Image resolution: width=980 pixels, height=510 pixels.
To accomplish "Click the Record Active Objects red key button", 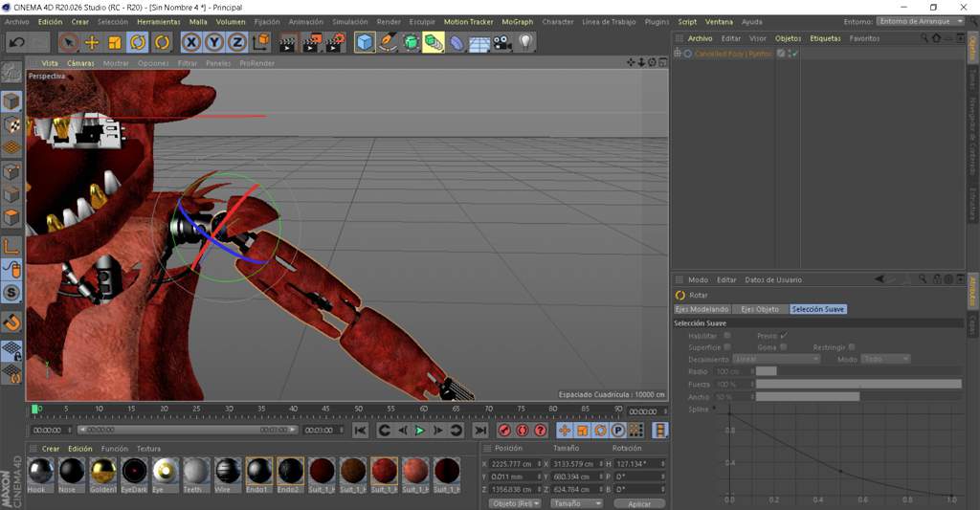I will [505, 430].
